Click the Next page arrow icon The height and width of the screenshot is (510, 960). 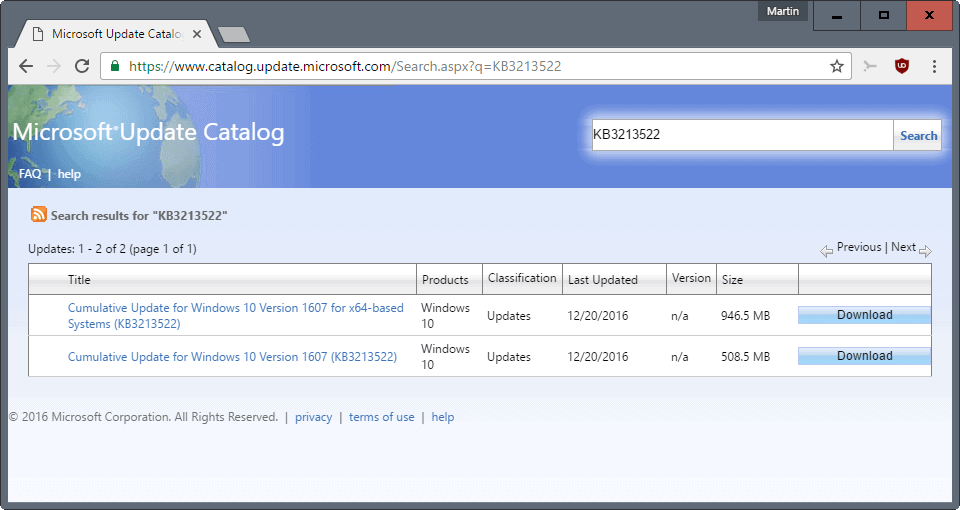coord(925,250)
